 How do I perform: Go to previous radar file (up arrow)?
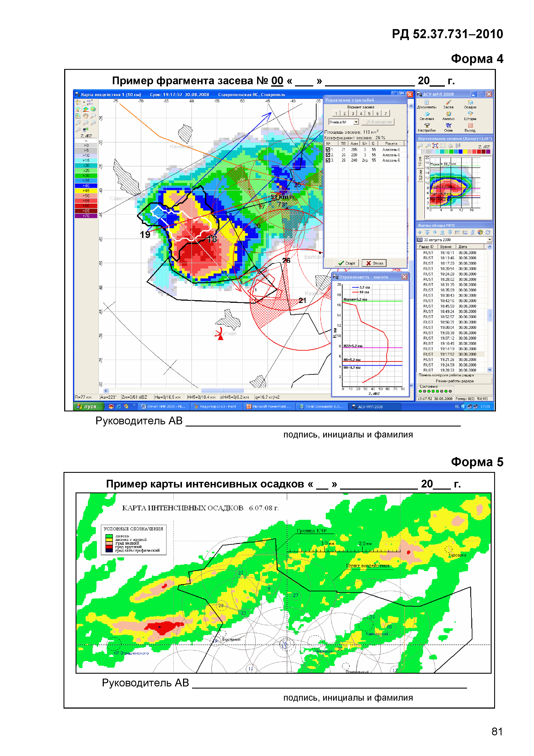point(420,232)
